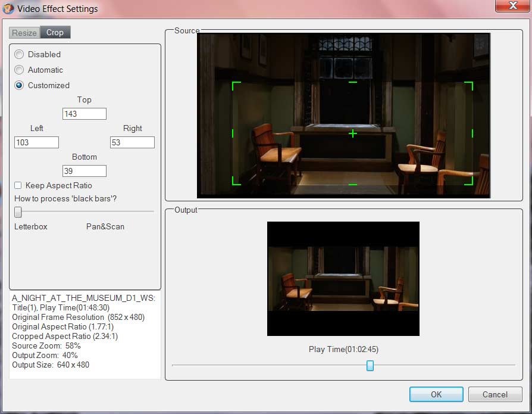Image resolution: width=532 pixels, height=414 pixels.
Task: Click the 'Output Zoom: 40%' text
Action: tap(45, 355)
